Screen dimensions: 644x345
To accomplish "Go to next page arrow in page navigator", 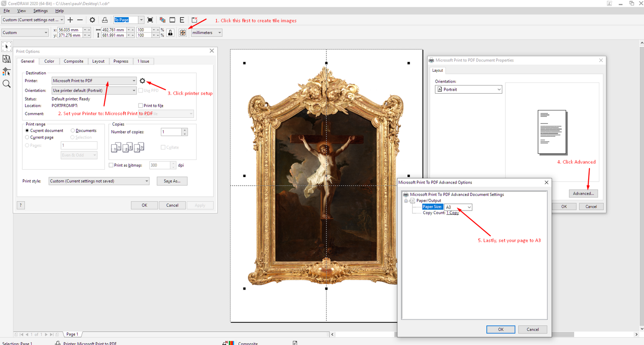I will 46,334.
